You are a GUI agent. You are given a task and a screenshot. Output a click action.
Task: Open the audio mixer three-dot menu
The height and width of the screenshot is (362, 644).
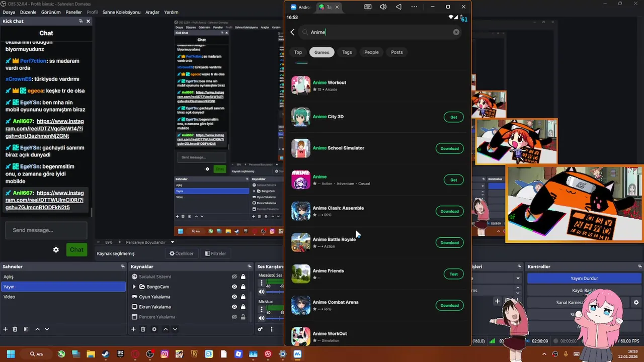tap(271, 329)
